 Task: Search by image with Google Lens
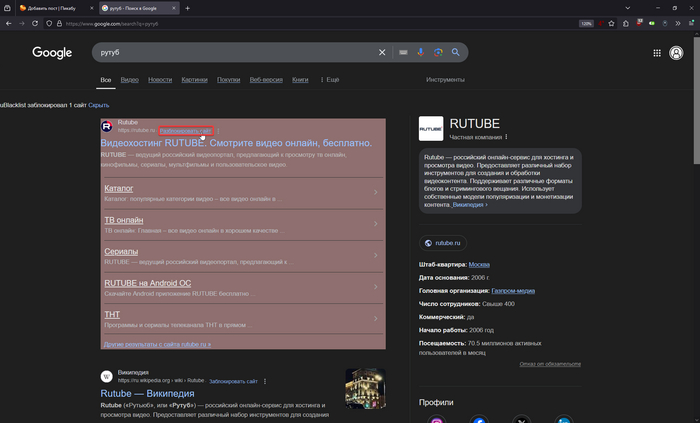(438, 52)
